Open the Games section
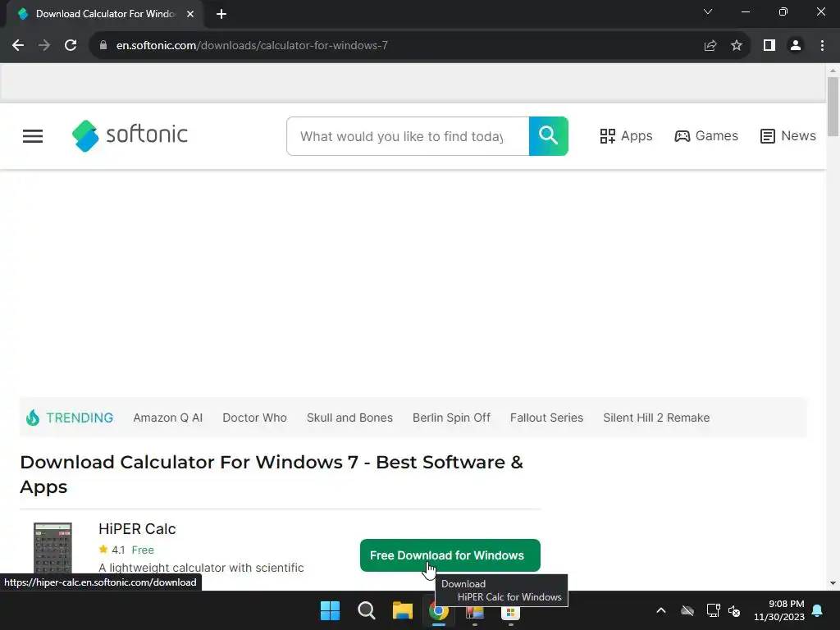840x630 pixels. pos(706,136)
